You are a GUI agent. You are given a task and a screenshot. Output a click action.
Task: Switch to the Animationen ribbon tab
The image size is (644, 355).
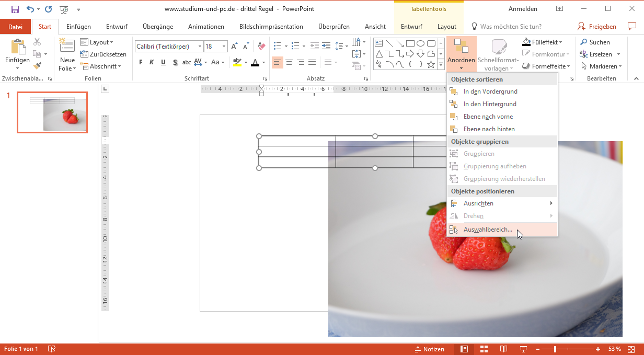click(x=206, y=27)
